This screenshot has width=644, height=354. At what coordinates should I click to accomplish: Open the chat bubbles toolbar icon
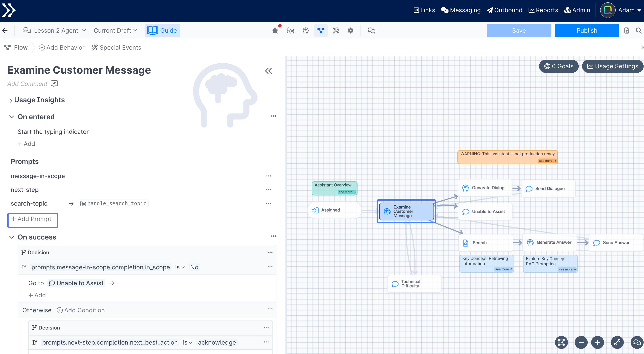pyautogui.click(x=371, y=31)
